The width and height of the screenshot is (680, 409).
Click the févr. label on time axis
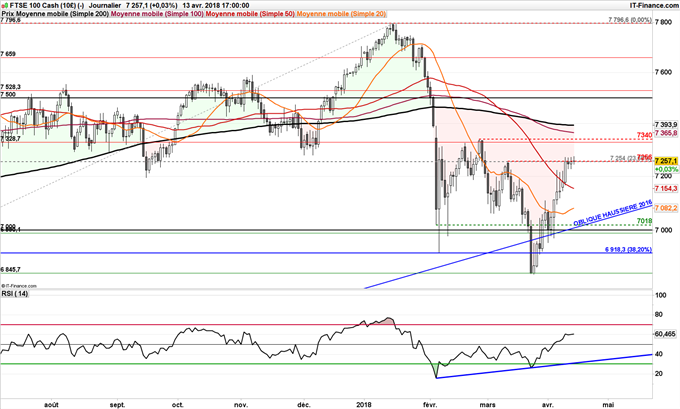429,405
